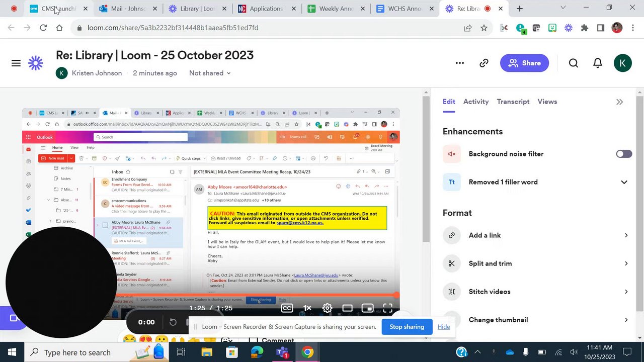Expand the Split and trim option
This screenshot has width=644, height=362.
(x=537, y=263)
